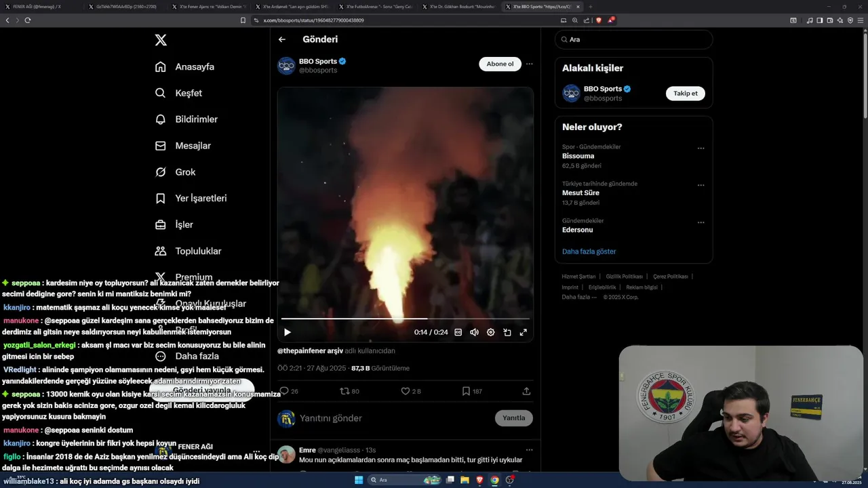Share the post via share icon
868x488 pixels.
point(526,391)
